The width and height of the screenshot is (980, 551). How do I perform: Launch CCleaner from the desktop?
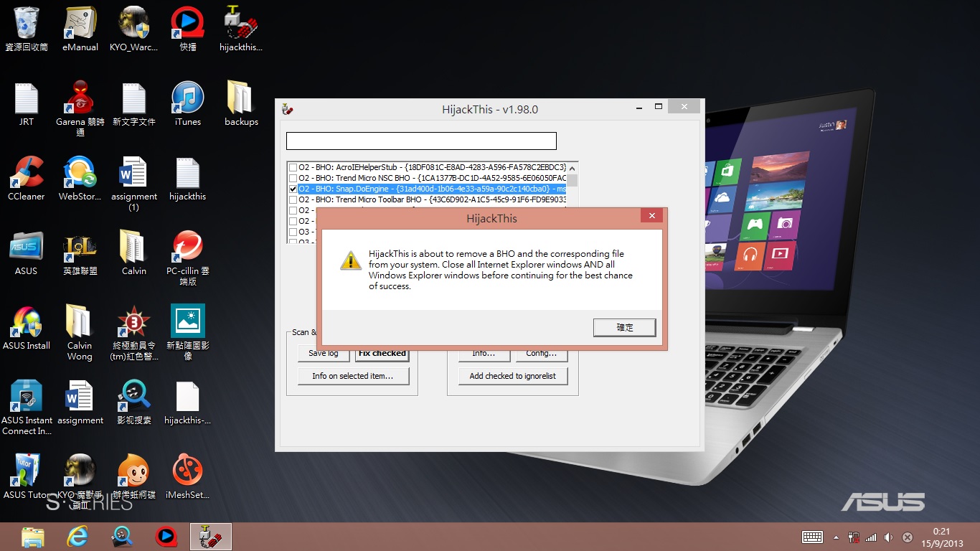[27, 178]
